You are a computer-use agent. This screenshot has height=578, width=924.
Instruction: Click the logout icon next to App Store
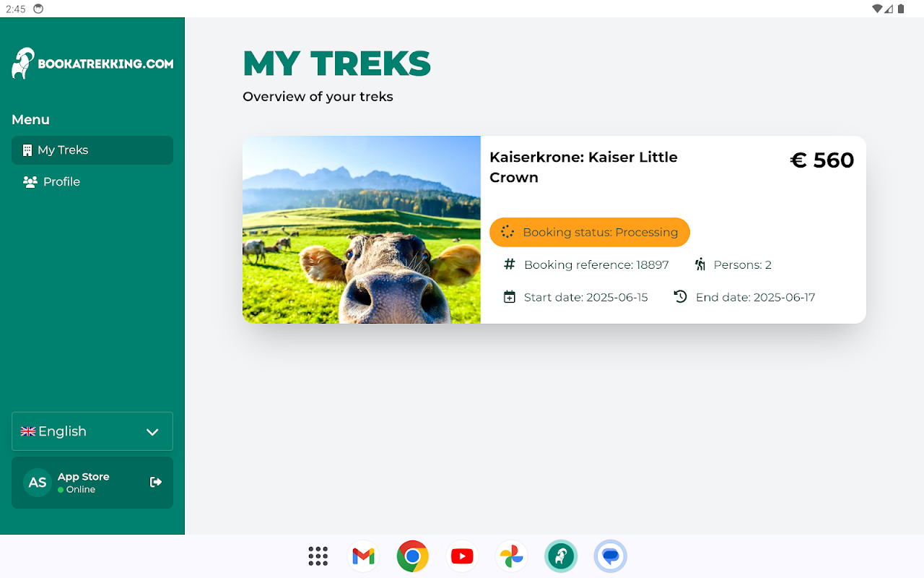click(x=155, y=482)
